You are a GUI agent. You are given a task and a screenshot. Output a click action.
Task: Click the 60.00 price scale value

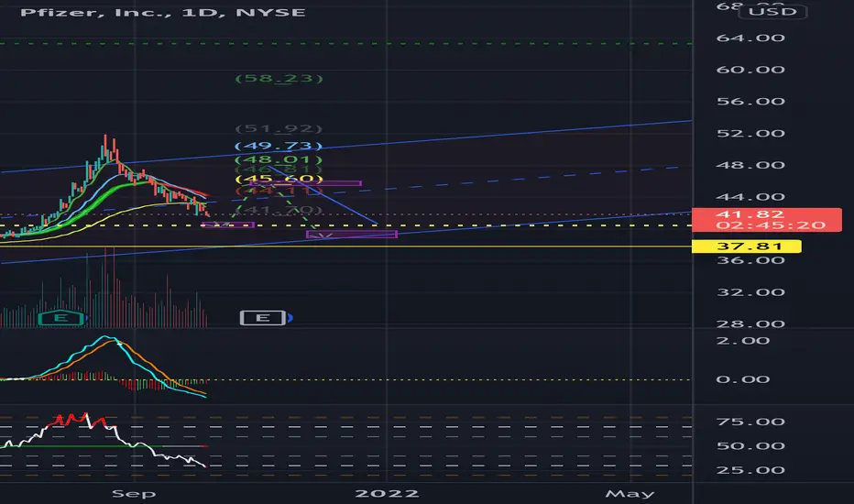pyautogui.click(x=750, y=70)
